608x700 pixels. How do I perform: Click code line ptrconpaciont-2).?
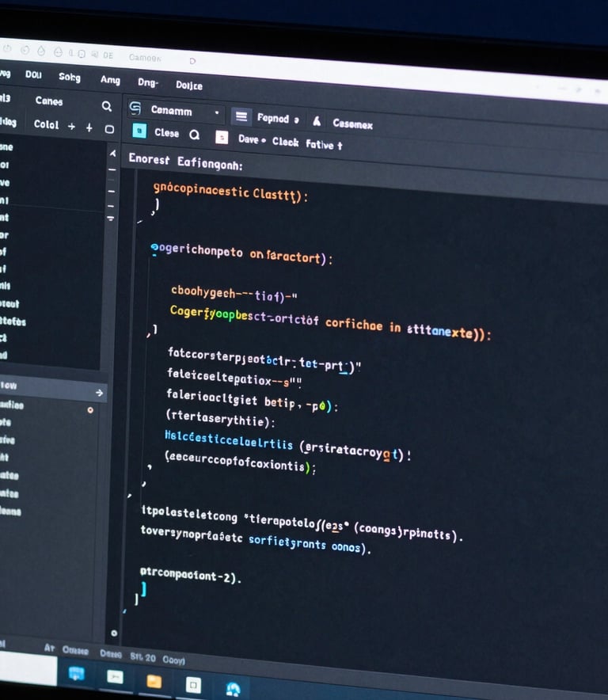(191, 575)
